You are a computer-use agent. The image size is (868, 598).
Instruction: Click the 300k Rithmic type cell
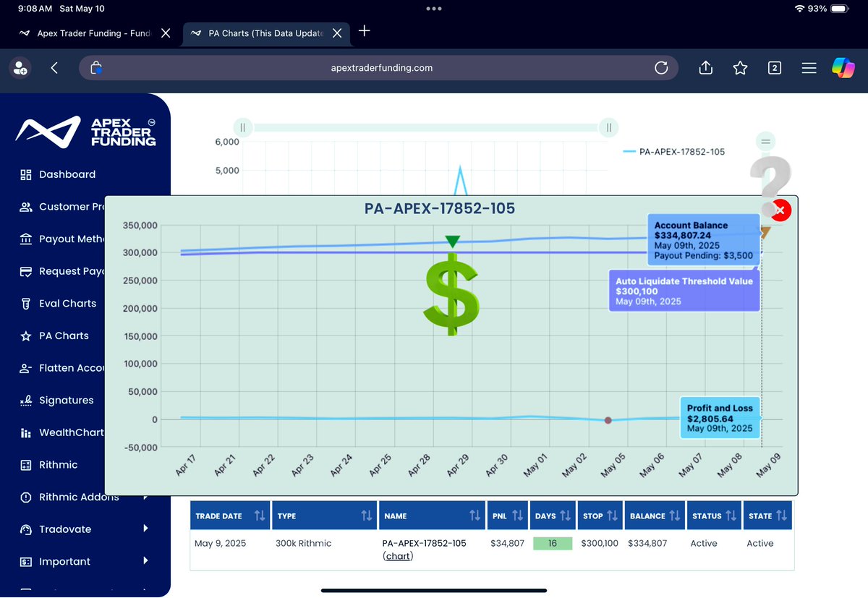point(303,543)
